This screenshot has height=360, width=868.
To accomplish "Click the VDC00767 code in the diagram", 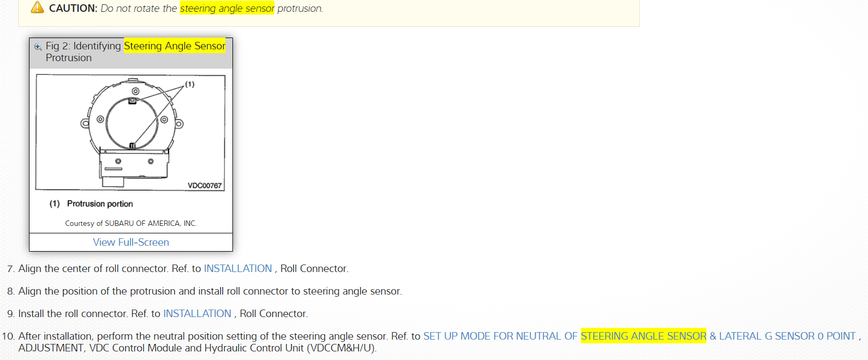I will (x=205, y=186).
